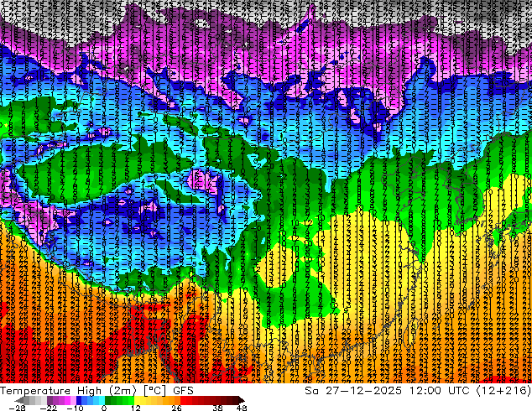Click the 'Temperature High (2m) [°C] GFS' title

click(96, 391)
